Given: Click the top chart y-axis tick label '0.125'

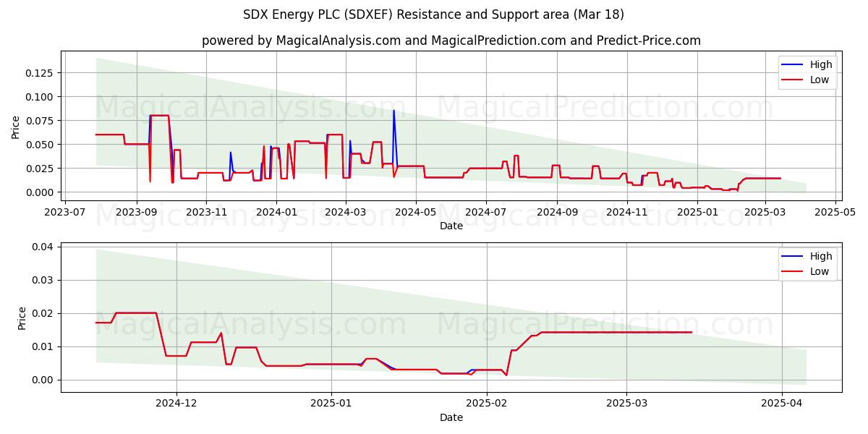Looking at the screenshot, I should click(x=41, y=73).
